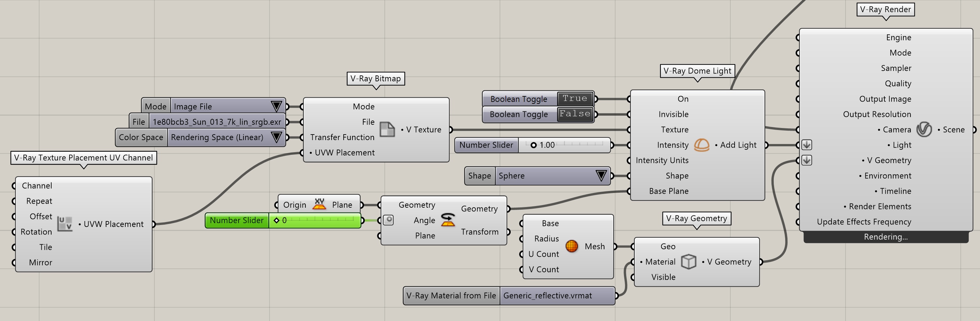The image size is (980, 321).
Task: Click the V-Ray Texture Placement UV Channel label
Action: click(83, 158)
